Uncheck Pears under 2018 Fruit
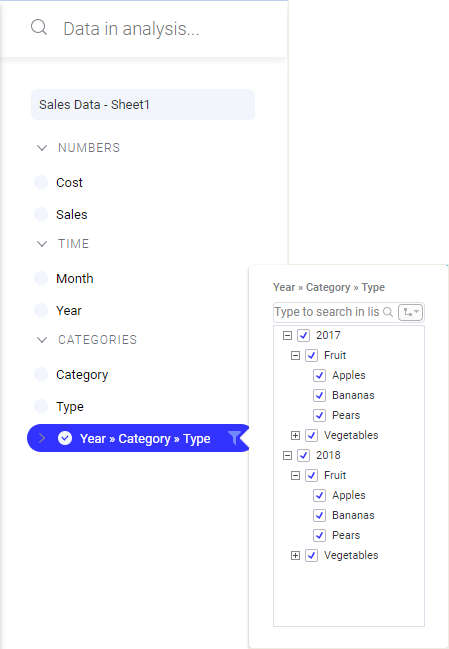This screenshot has width=449, height=649. click(319, 535)
